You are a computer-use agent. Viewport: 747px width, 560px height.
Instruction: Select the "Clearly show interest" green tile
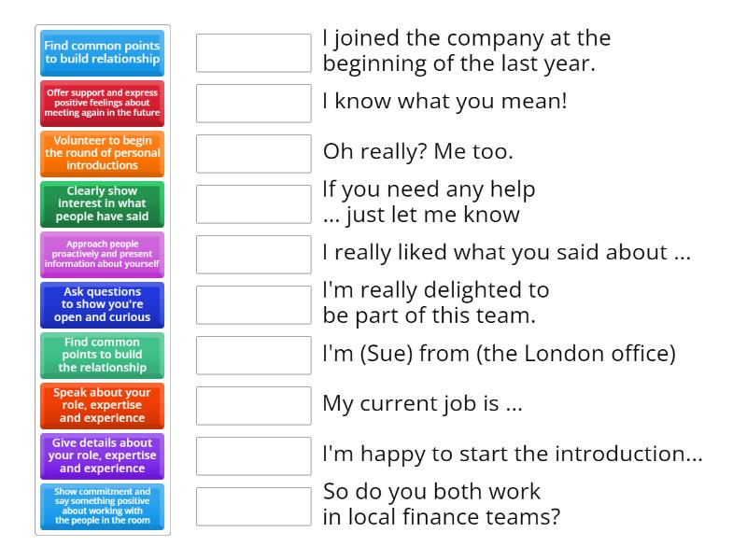103,203
